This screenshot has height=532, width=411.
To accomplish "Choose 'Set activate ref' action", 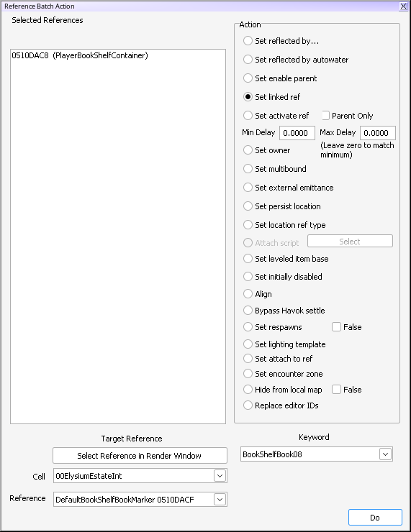I will coord(248,116).
